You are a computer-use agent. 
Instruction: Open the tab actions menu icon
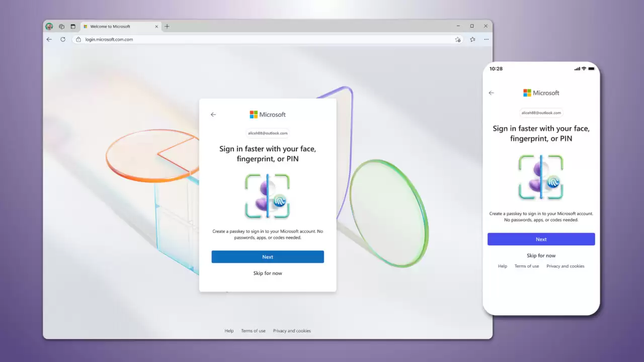pos(73,27)
